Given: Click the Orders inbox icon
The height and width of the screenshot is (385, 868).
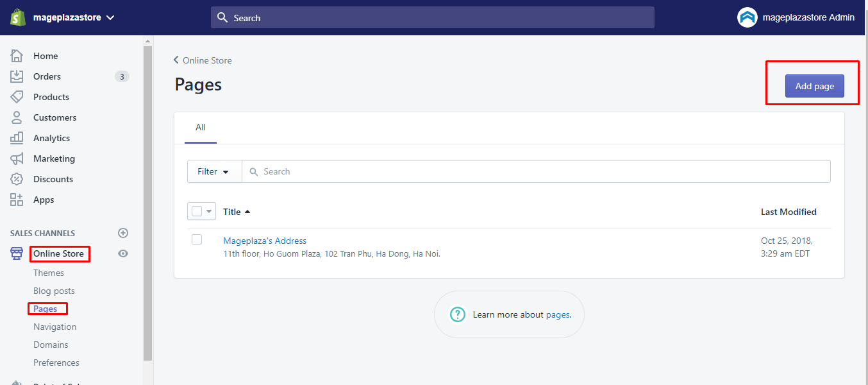Looking at the screenshot, I should click(x=17, y=76).
